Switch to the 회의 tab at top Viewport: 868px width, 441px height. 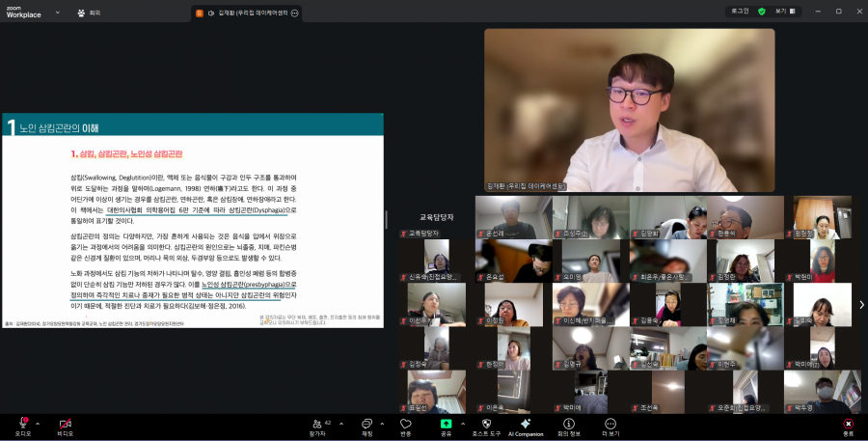(x=88, y=14)
